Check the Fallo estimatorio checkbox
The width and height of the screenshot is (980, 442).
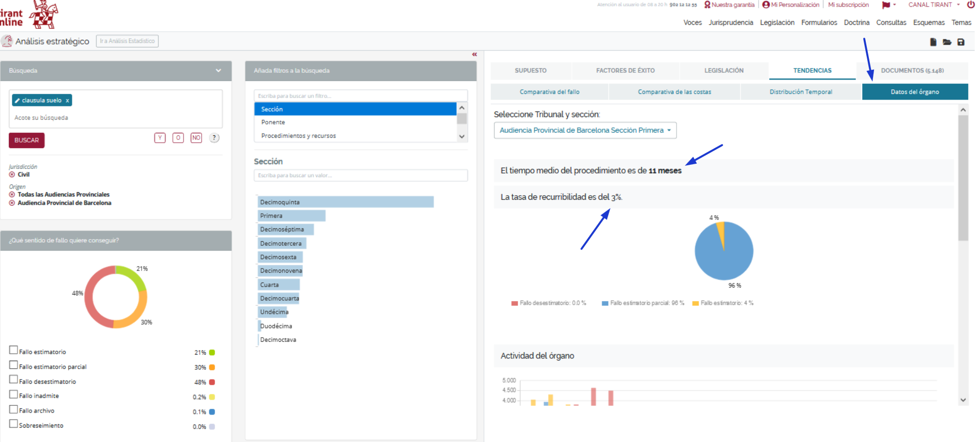point(13,350)
